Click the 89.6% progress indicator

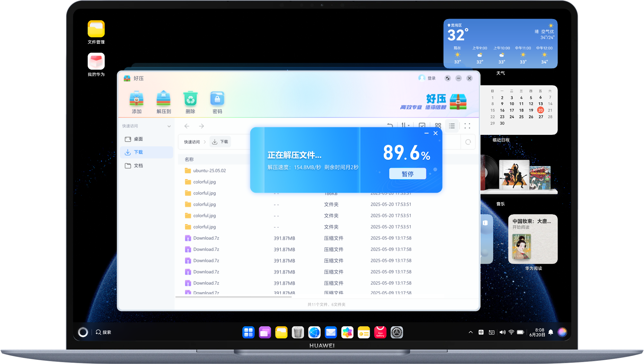point(406,153)
